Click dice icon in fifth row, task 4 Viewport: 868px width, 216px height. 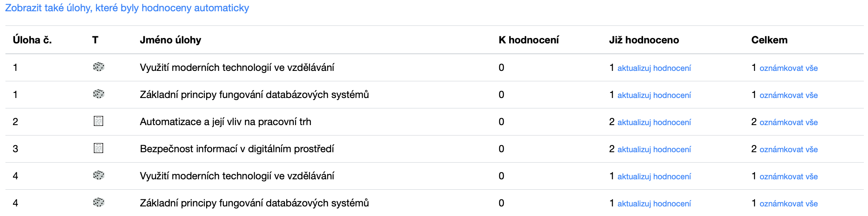point(98,176)
